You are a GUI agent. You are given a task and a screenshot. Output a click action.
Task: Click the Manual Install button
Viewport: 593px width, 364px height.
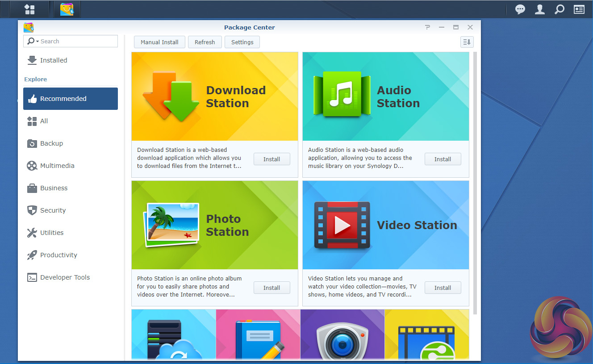coord(159,42)
